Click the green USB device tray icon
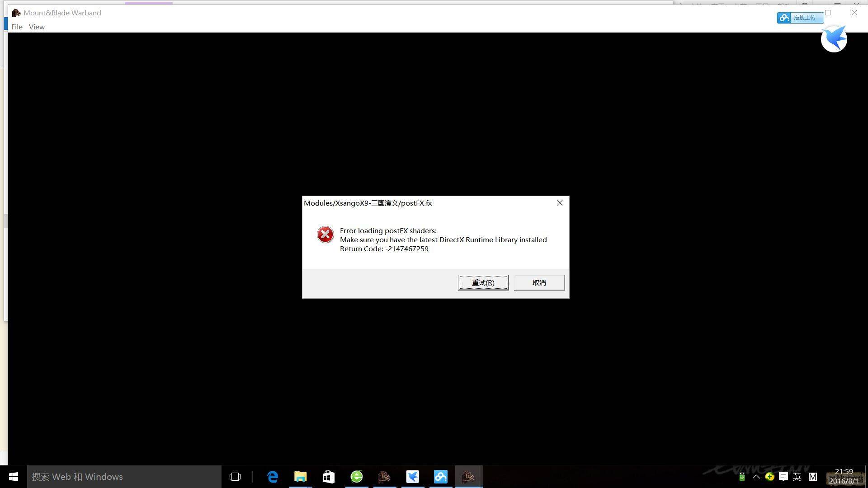The height and width of the screenshot is (488, 868). [742, 477]
